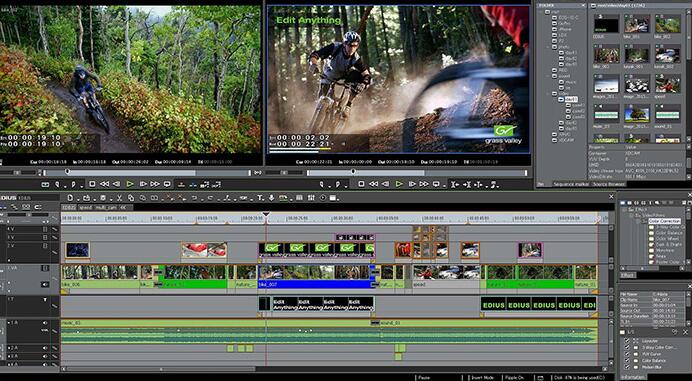Jump to next edit point in Recorder
The image size is (692, 381).
point(467,184)
